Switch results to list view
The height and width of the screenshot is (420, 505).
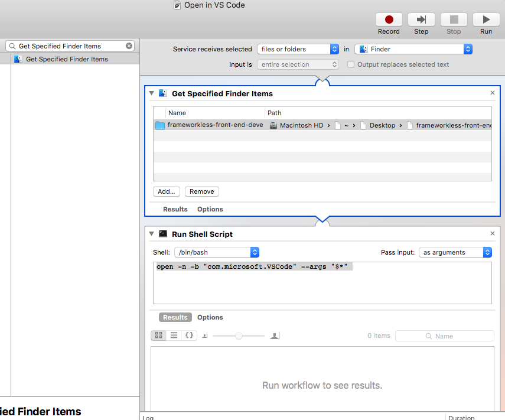[x=174, y=336]
